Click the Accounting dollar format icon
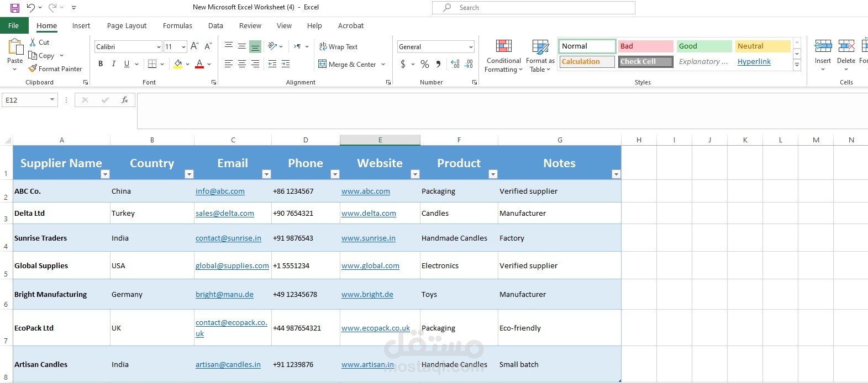 [403, 64]
